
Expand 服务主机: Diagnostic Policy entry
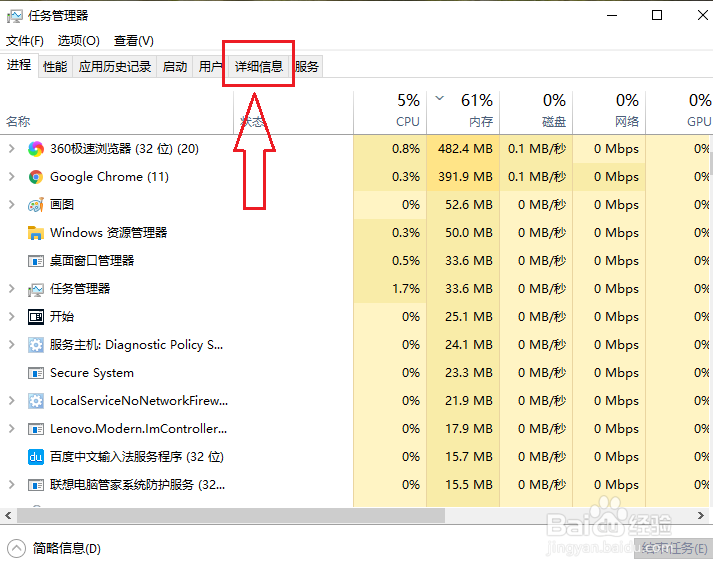click(12, 345)
